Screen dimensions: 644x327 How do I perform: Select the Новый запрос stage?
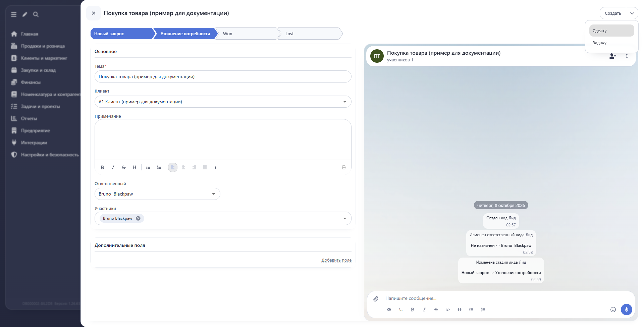click(x=122, y=34)
